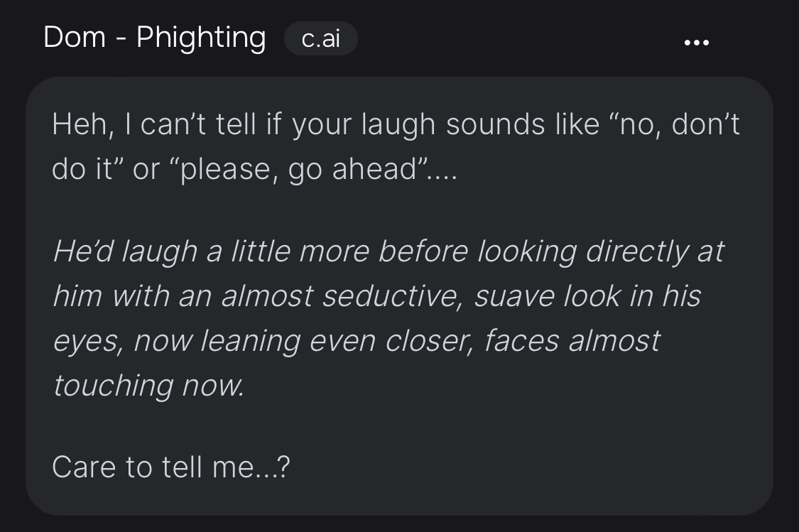Click the italic word "before"
The height and width of the screenshot is (532, 799).
[x=423, y=251]
